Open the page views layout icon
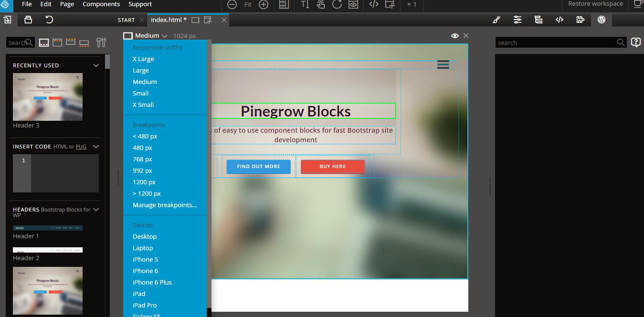Screen dimensions: 644x317 click(284, 4)
